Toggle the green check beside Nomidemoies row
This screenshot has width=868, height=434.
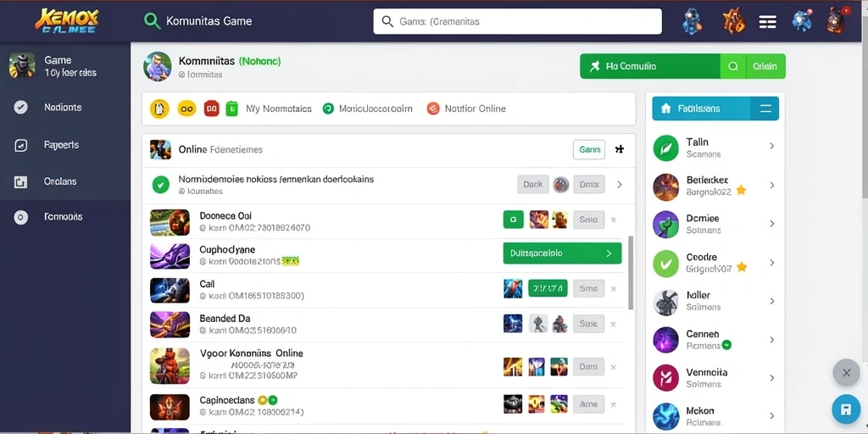click(160, 185)
